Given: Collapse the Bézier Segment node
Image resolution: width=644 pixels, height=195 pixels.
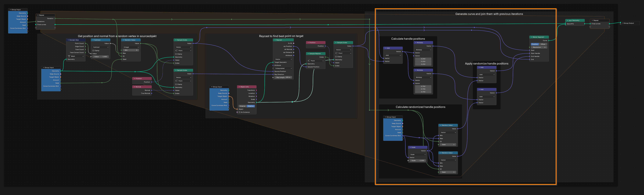Looking at the screenshot, I should 531,37.
